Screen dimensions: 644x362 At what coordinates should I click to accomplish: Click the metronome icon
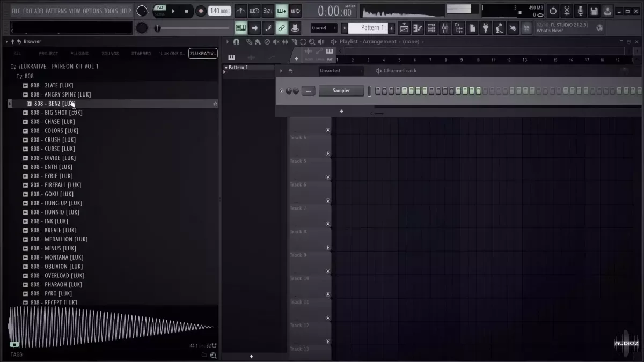tap(241, 11)
